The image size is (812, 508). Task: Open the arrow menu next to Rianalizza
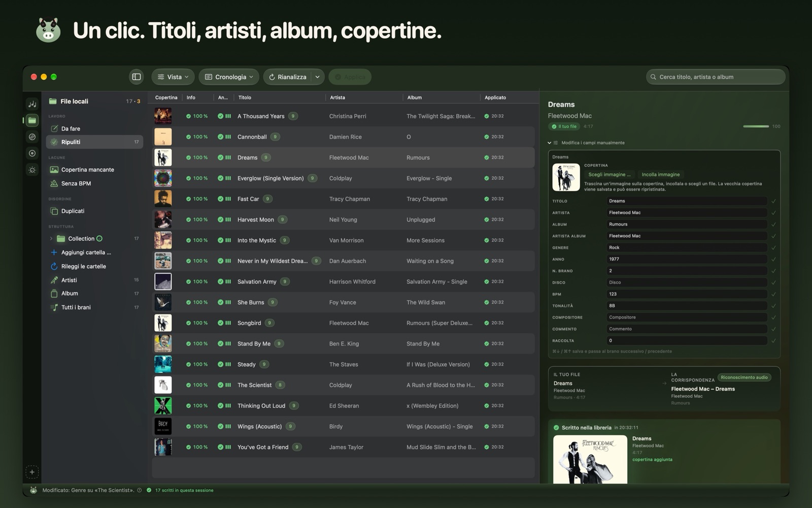point(317,77)
